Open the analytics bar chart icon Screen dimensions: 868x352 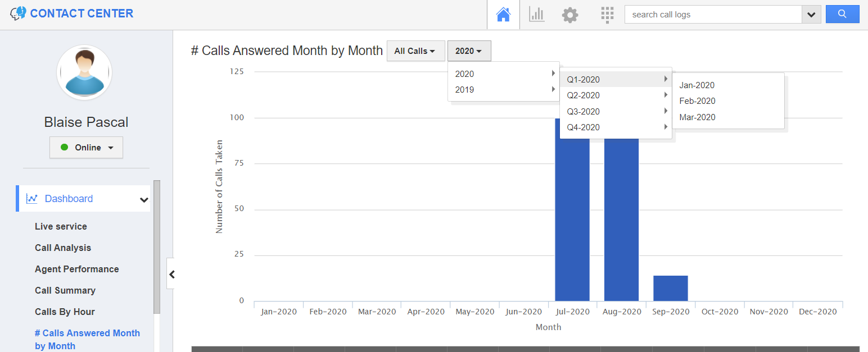(x=536, y=14)
